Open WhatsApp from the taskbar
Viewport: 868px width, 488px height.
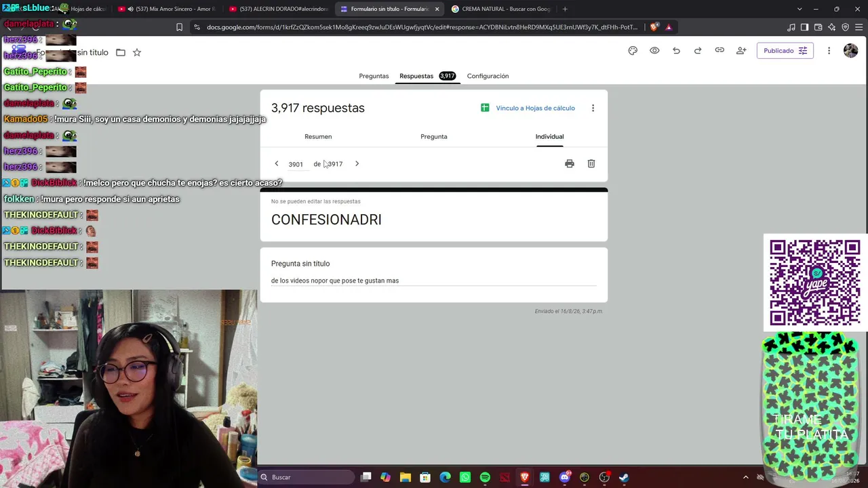[465, 477]
